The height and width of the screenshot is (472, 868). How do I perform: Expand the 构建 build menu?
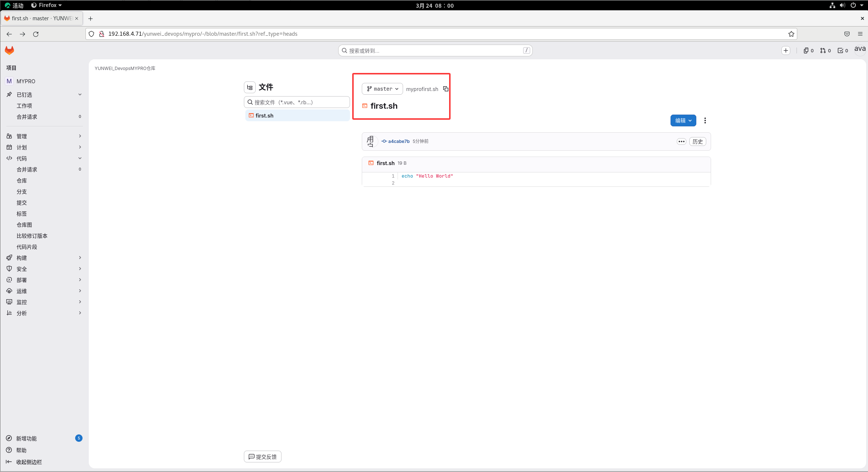click(22, 258)
